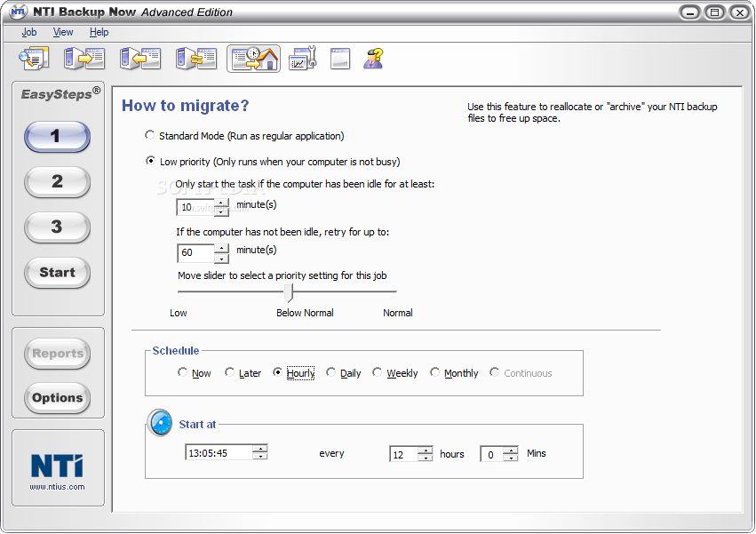Viewport: 756px width, 534px height.
Task: Visit the www.ntius.com link
Action: coord(57,487)
